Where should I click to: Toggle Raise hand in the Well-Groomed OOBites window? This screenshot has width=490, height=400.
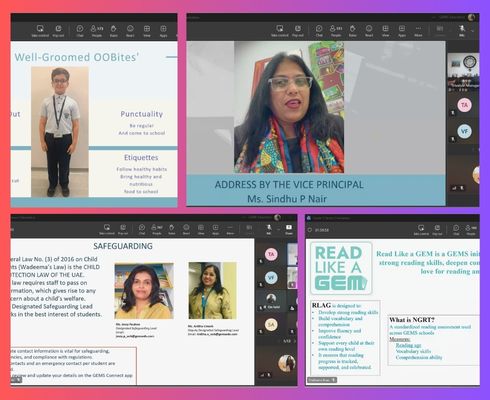pyautogui.click(x=114, y=31)
